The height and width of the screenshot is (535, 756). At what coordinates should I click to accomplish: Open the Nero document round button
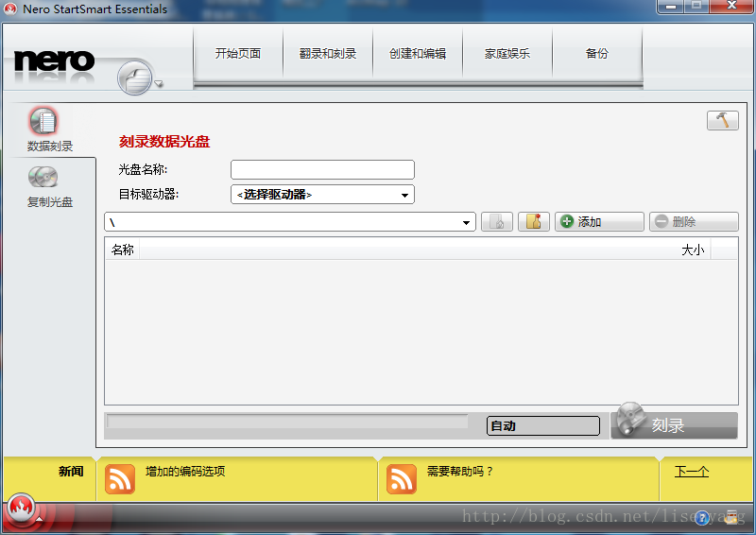(134, 78)
